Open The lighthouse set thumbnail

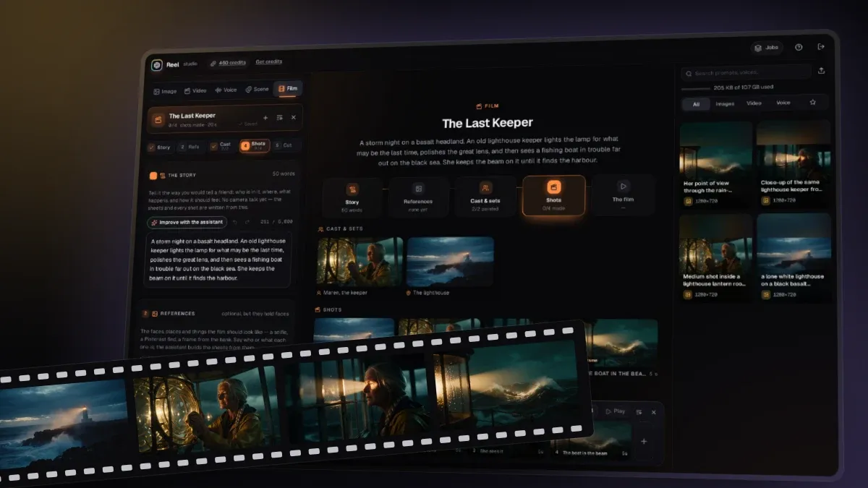(x=450, y=261)
